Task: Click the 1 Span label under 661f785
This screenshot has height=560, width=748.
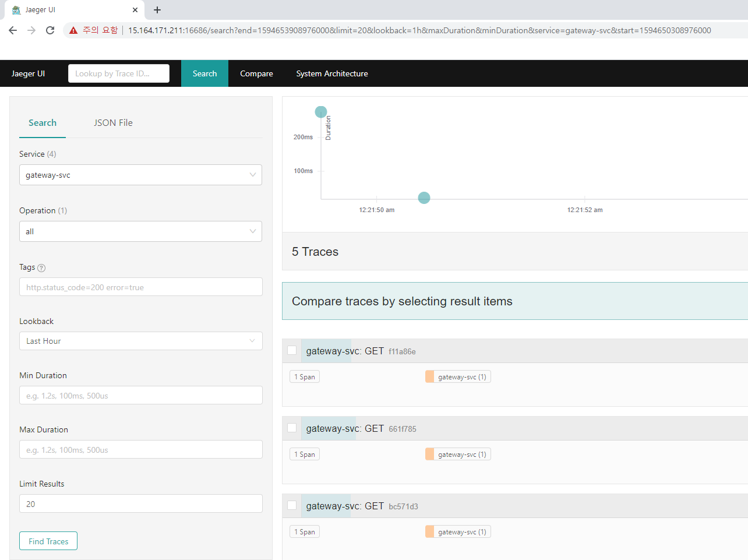Action: [x=305, y=454]
